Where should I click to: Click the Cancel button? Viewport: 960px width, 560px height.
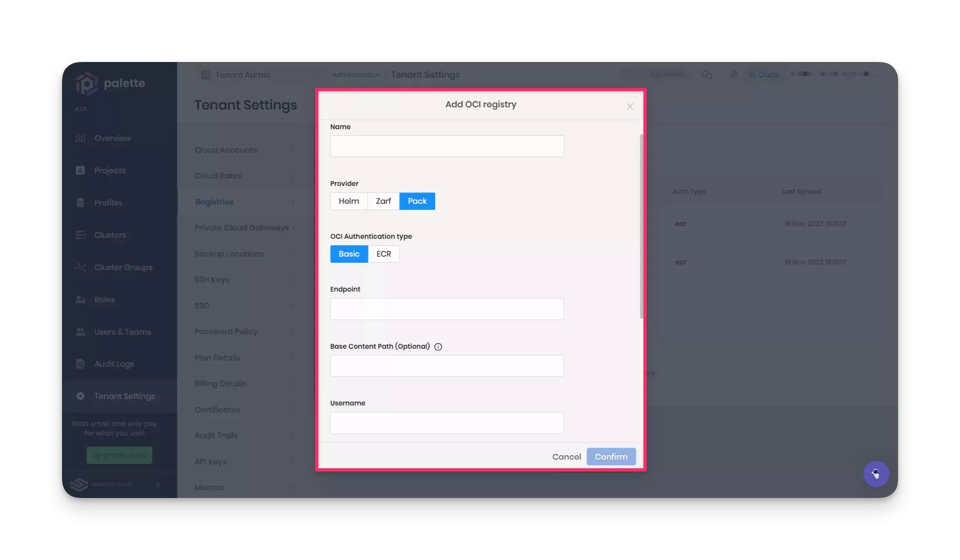[566, 456]
